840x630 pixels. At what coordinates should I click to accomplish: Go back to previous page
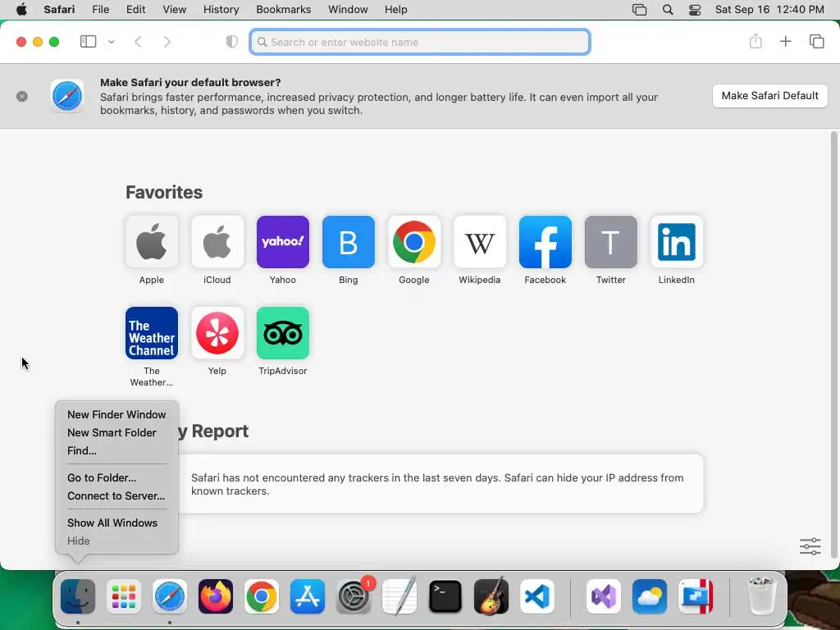138,42
